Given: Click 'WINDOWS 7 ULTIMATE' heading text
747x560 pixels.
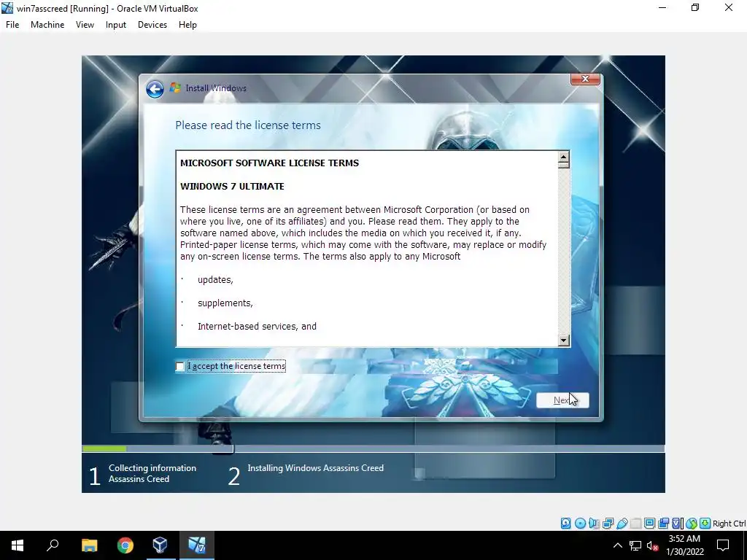Looking at the screenshot, I should click(x=232, y=186).
